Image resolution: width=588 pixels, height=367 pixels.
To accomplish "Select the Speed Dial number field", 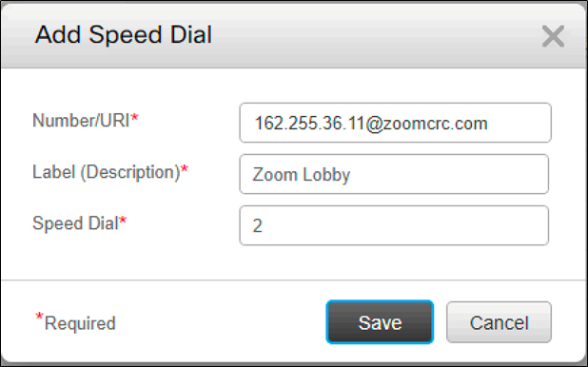I will click(x=394, y=225).
